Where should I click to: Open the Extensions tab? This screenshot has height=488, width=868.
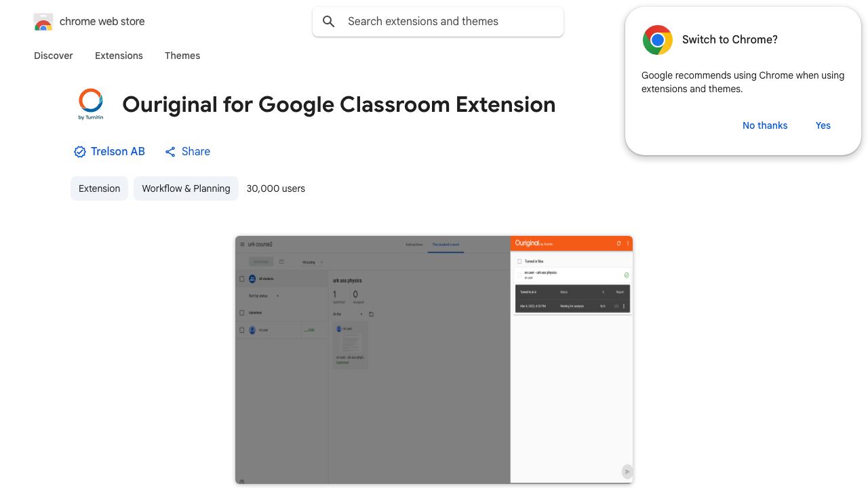point(119,56)
